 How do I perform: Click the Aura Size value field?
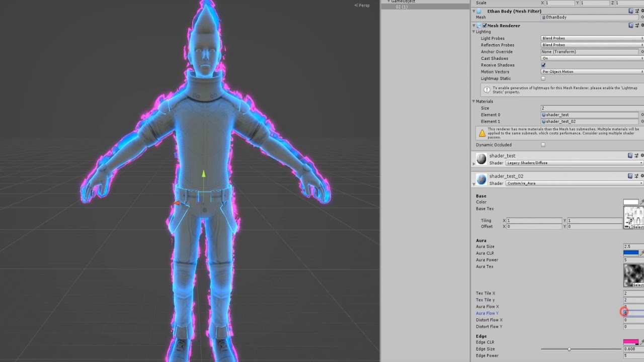[x=634, y=246]
